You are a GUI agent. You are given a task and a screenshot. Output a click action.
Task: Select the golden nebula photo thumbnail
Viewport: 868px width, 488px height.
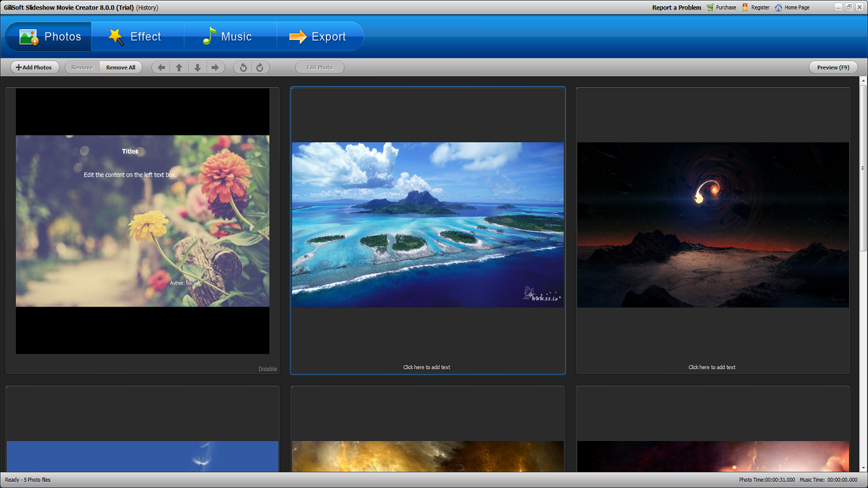(x=428, y=456)
